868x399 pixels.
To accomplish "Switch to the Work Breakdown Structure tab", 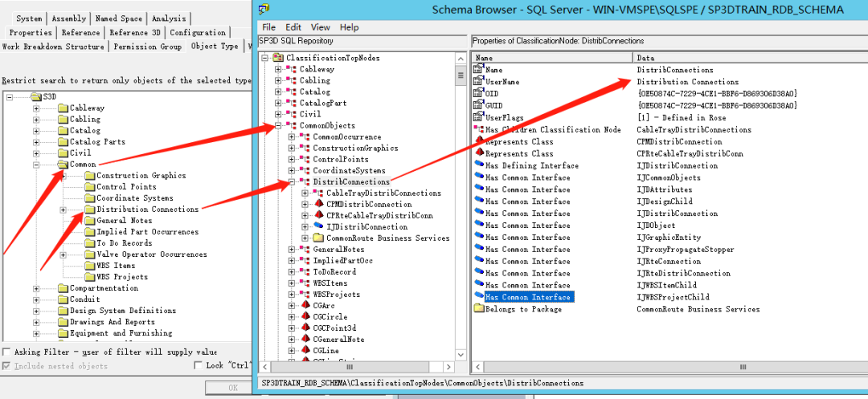I will click(53, 47).
